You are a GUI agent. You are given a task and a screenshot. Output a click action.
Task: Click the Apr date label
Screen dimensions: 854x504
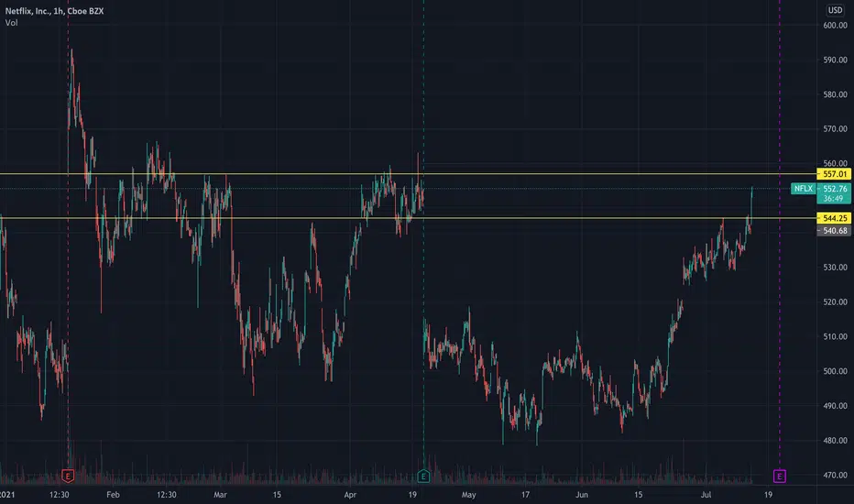pyautogui.click(x=350, y=495)
